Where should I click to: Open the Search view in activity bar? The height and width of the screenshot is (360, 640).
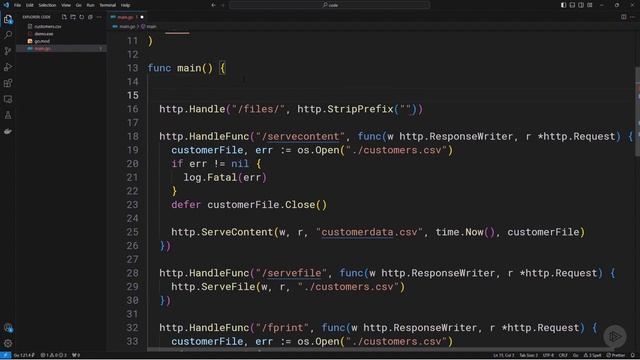8,35
